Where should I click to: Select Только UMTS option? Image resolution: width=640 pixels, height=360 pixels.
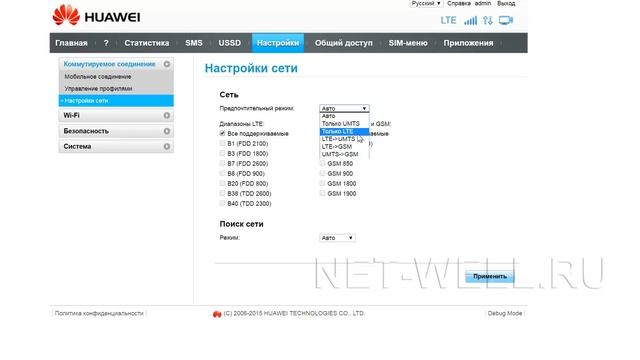(x=344, y=124)
